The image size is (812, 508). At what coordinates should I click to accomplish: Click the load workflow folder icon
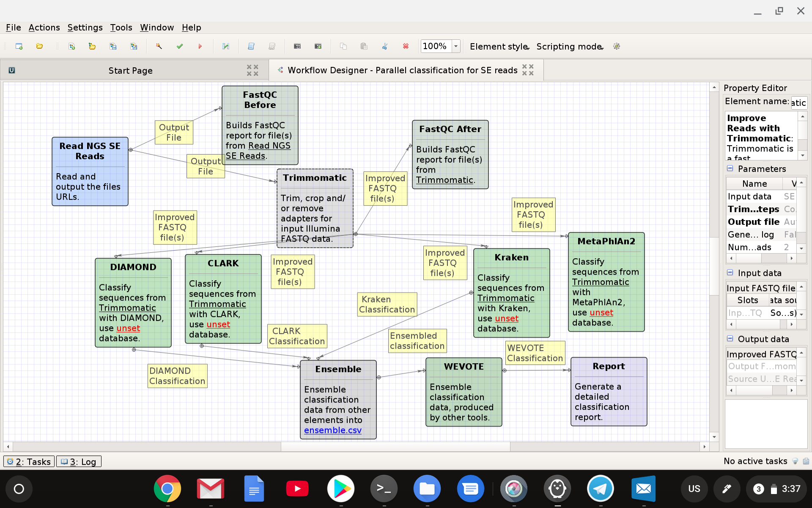(92, 46)
